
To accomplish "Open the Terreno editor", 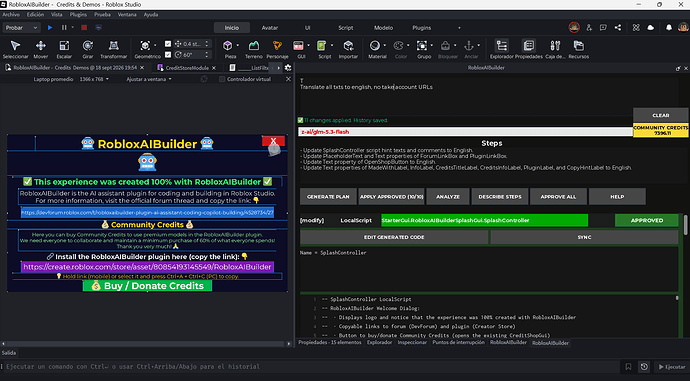I will [253, 49].
